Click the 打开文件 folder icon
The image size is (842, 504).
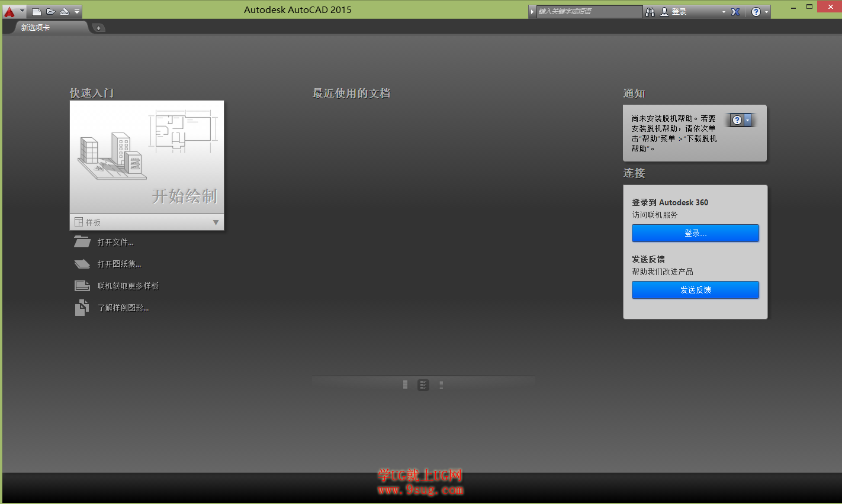tap(82, 242)
